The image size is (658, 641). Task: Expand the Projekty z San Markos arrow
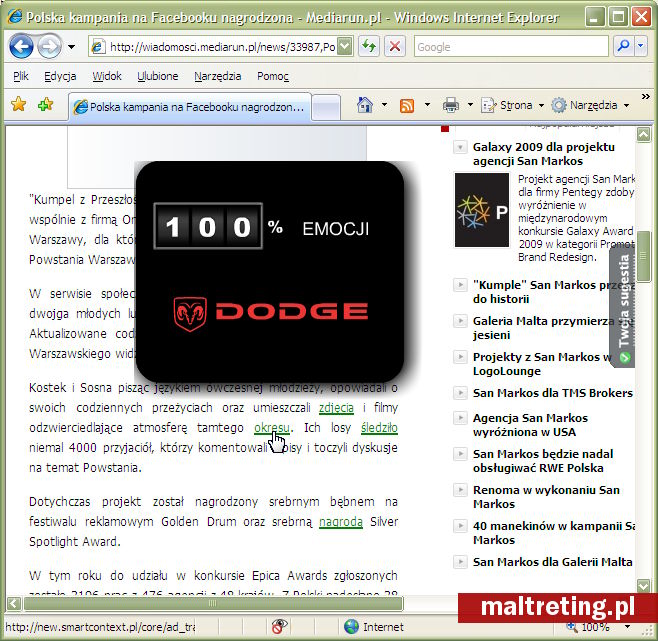coord(460,357)
